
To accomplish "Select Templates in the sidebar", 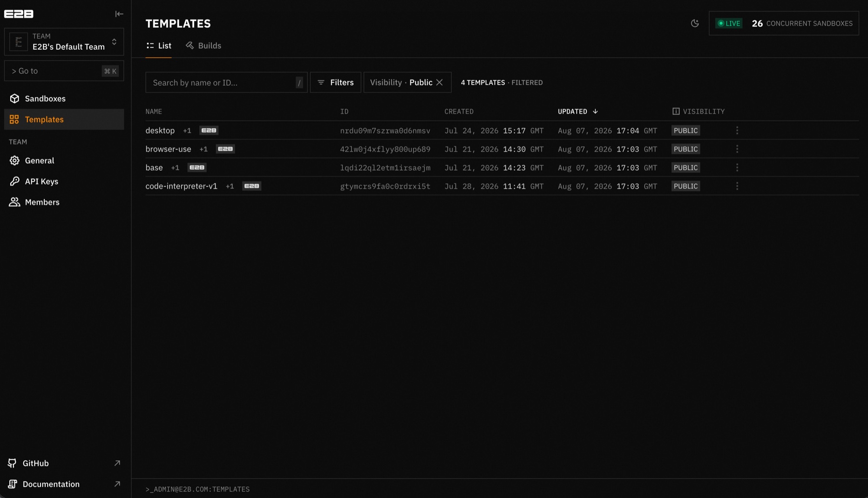I will pos(64,119).
